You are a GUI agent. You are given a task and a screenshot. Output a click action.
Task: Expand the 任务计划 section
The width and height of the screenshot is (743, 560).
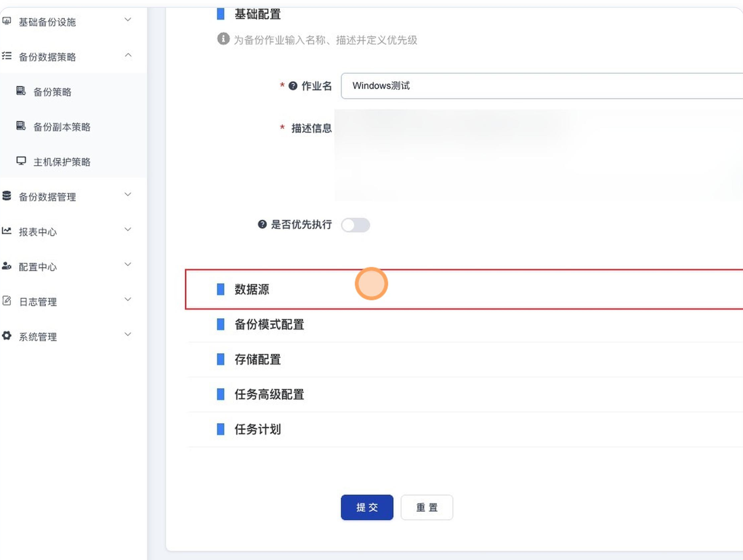coord(466,430)
